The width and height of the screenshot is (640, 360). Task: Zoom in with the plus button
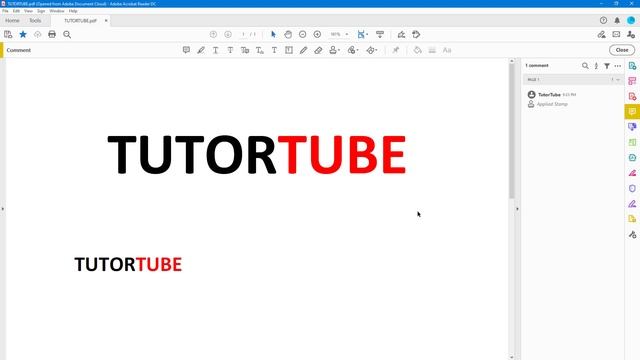pos(317,34)
